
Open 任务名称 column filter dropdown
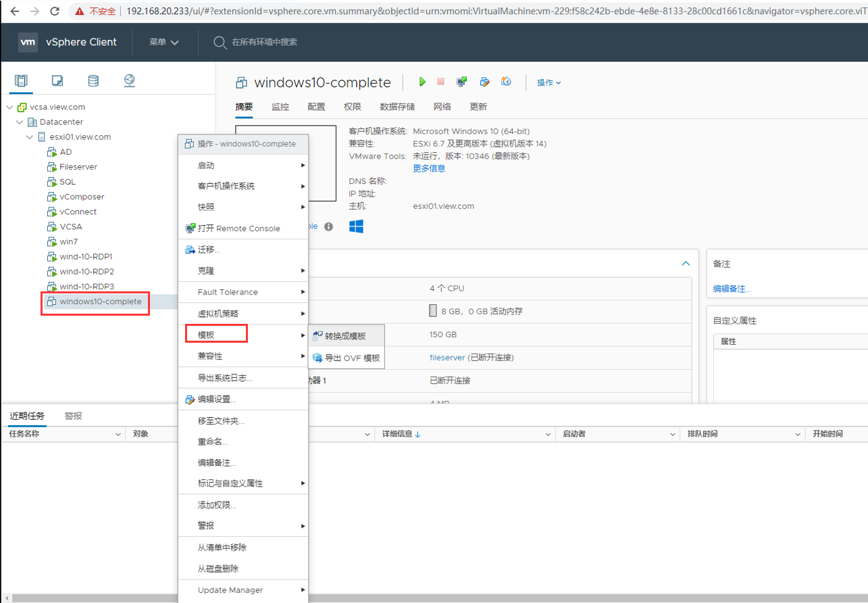[118, 434]
